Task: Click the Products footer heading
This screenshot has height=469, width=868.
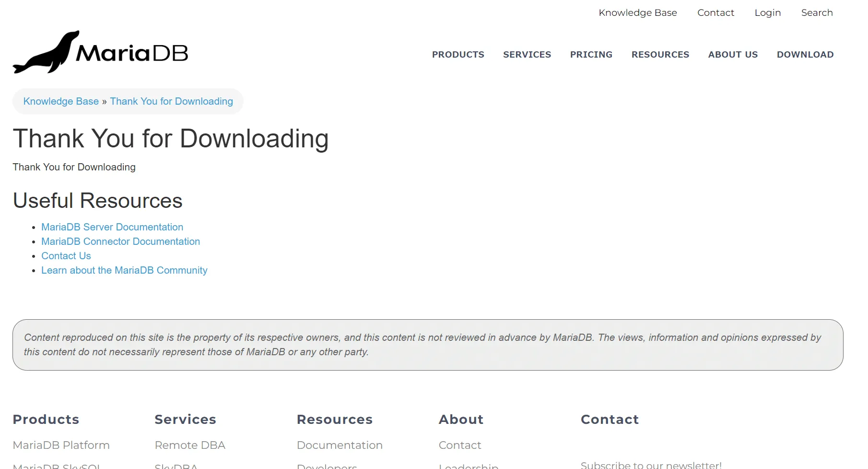Action: [x=46, y=420]
